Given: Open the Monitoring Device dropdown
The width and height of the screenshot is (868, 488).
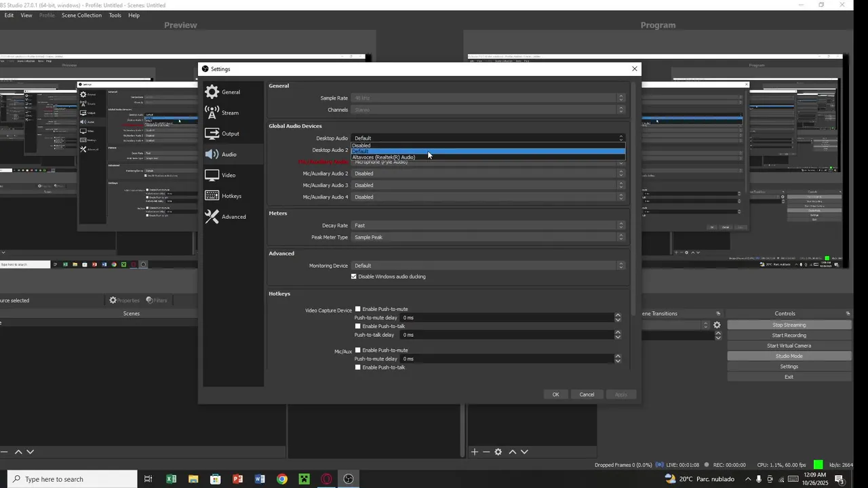Looking at the screenshot, I should coord(488,266).
